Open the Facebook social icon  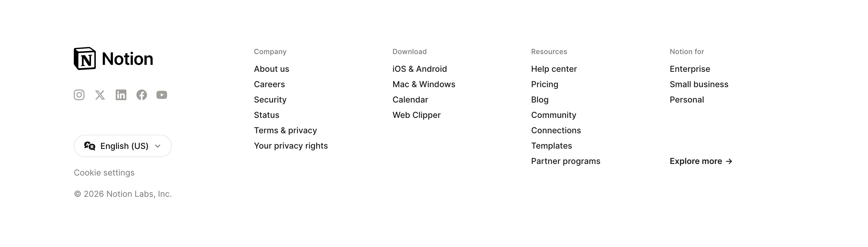click(141, 95)
